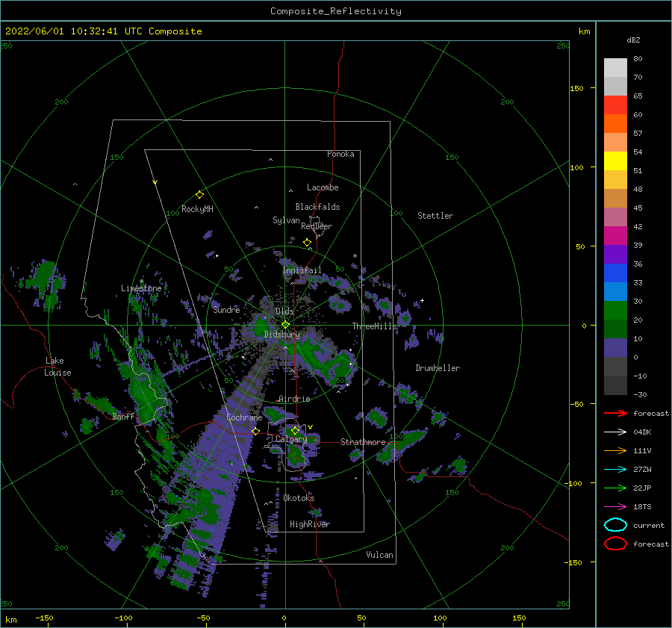
Task: Click the Okotoks town label
Action: pos(299,498)
